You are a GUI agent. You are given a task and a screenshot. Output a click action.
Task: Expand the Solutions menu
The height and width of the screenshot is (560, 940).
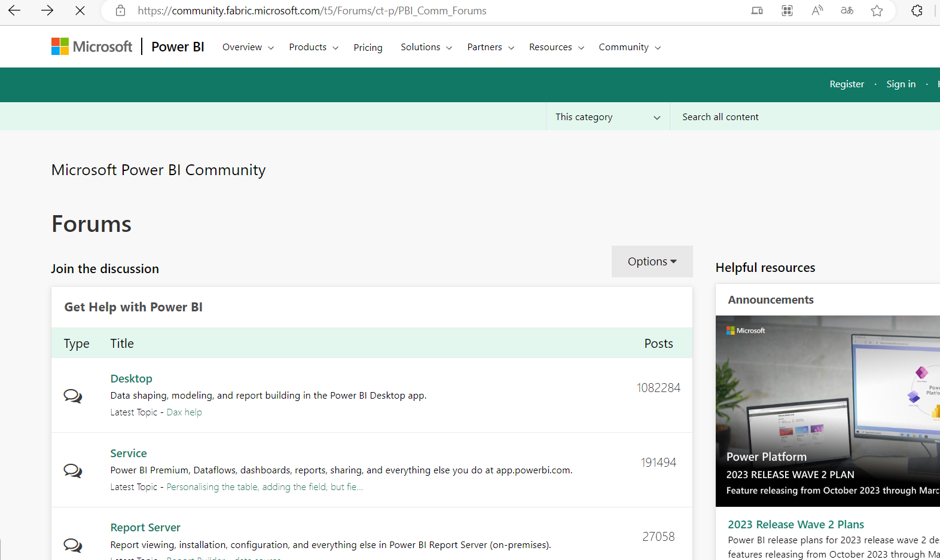426,47
